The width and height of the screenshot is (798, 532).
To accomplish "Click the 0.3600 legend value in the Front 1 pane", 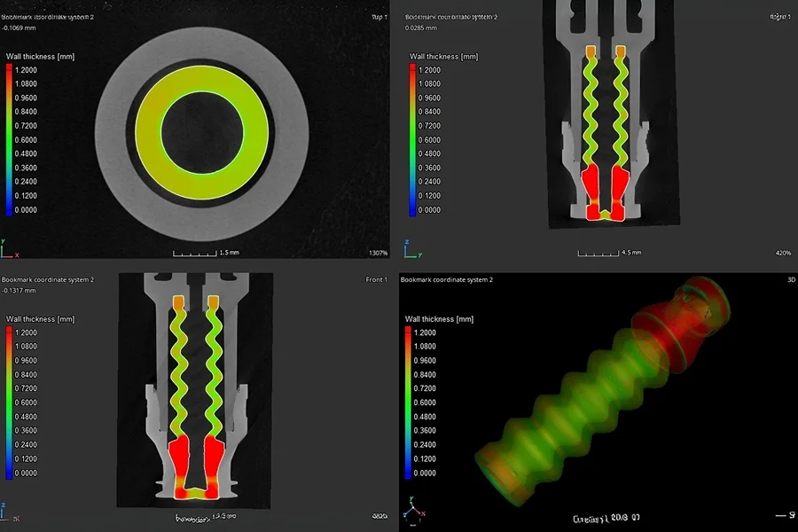I will [26, 431].
